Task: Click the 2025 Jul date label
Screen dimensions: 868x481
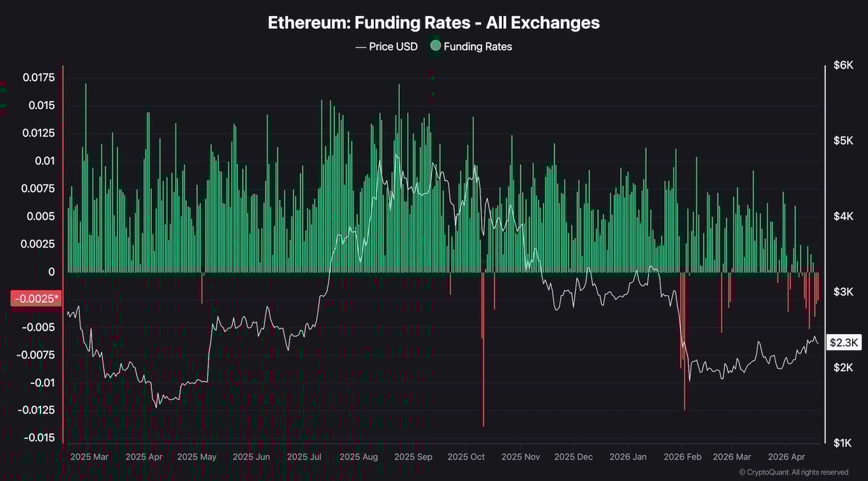Action: click(x=304, y=457)
